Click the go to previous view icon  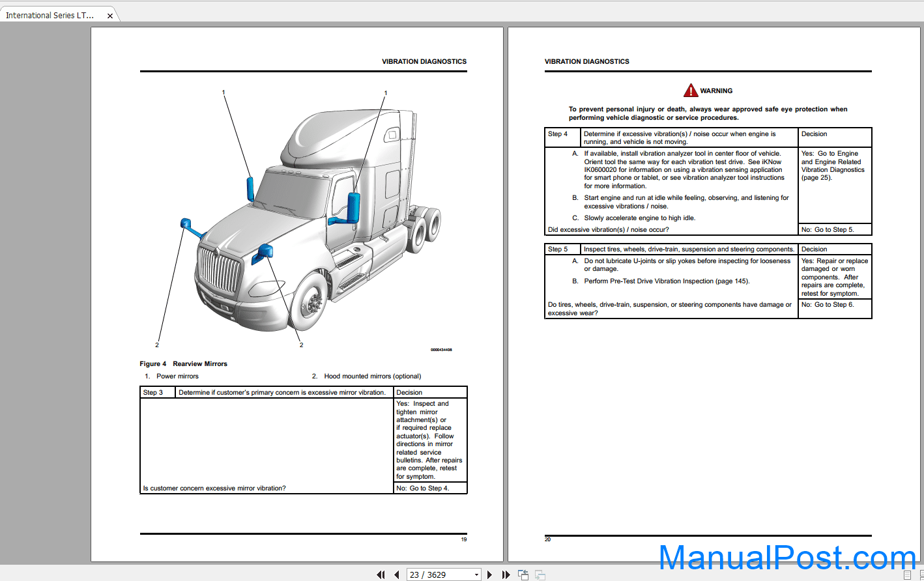pyautogui.click(x=523, y=574)
